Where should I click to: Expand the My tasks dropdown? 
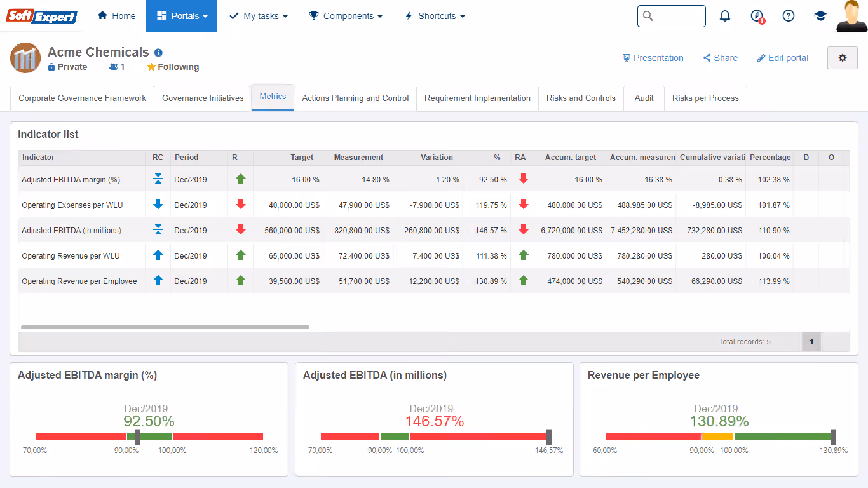[x=258, y=16]
